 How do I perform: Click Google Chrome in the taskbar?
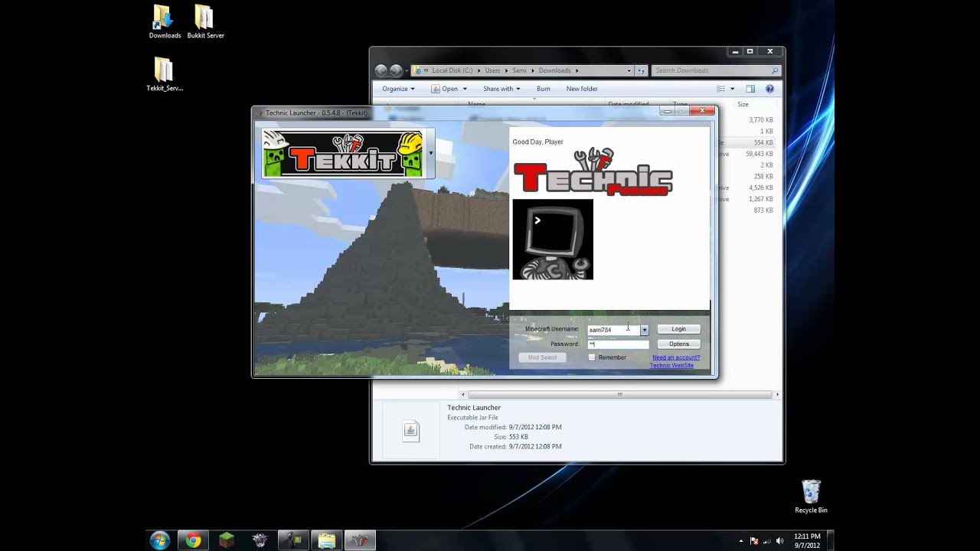[193, 541]
